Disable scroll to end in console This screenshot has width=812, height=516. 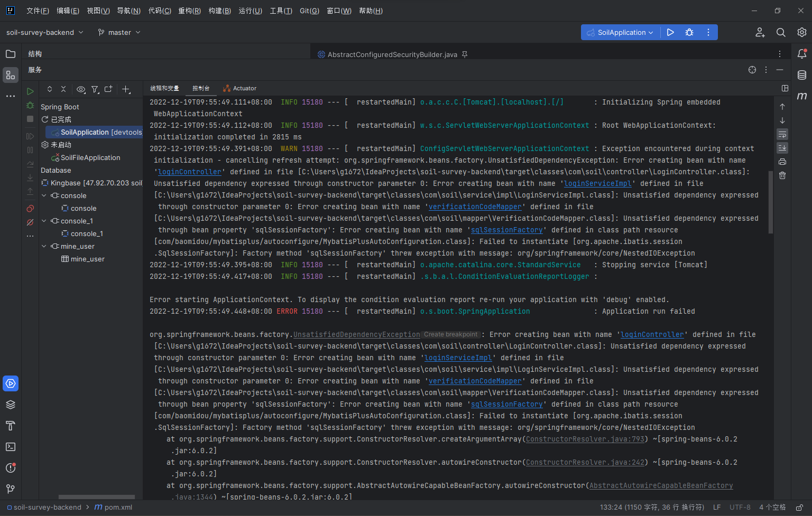click(782, 148)
